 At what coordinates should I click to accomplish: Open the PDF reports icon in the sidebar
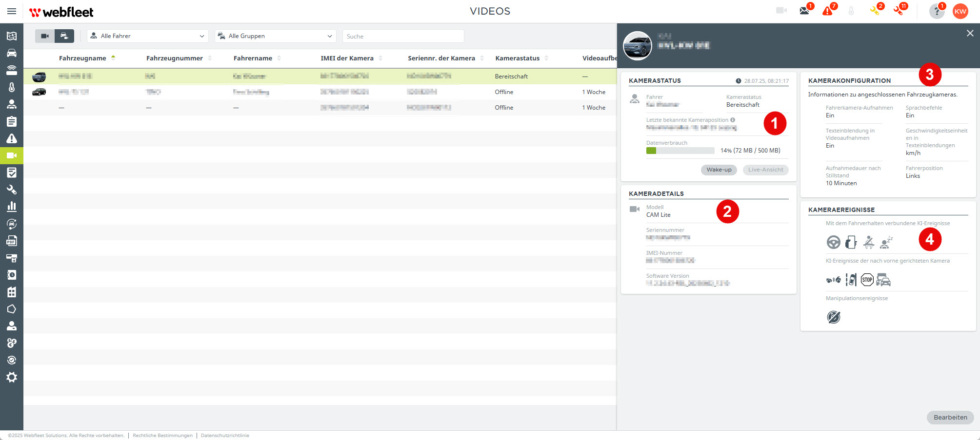click(12, 241)
